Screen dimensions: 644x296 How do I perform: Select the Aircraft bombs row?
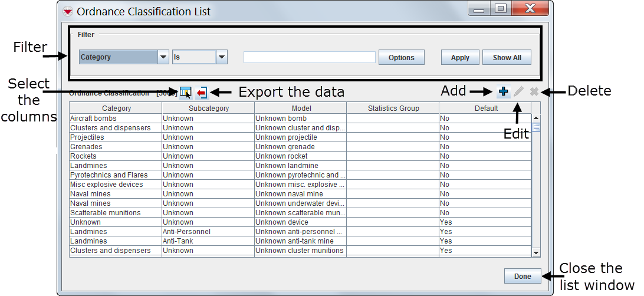(116, 119)
